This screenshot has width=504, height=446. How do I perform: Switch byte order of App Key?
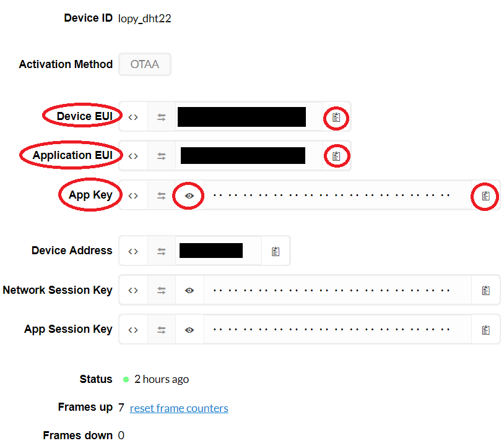pyautogui.click(x=162, y=195)
